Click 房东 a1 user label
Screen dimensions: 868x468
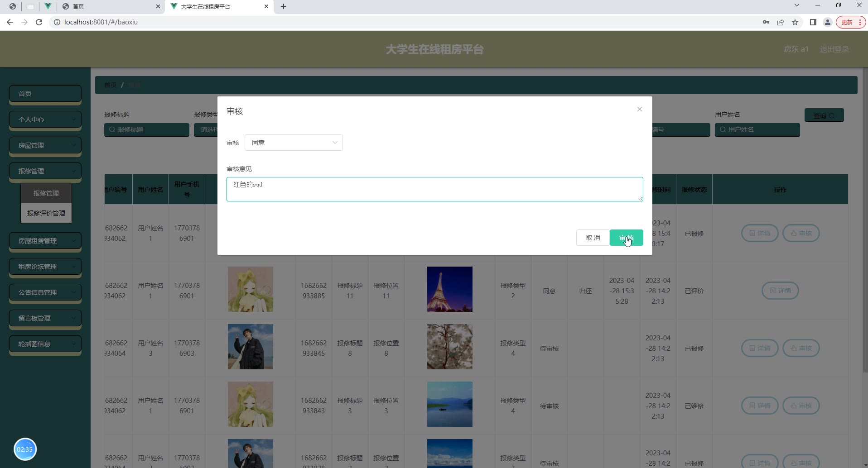point(796,49)
